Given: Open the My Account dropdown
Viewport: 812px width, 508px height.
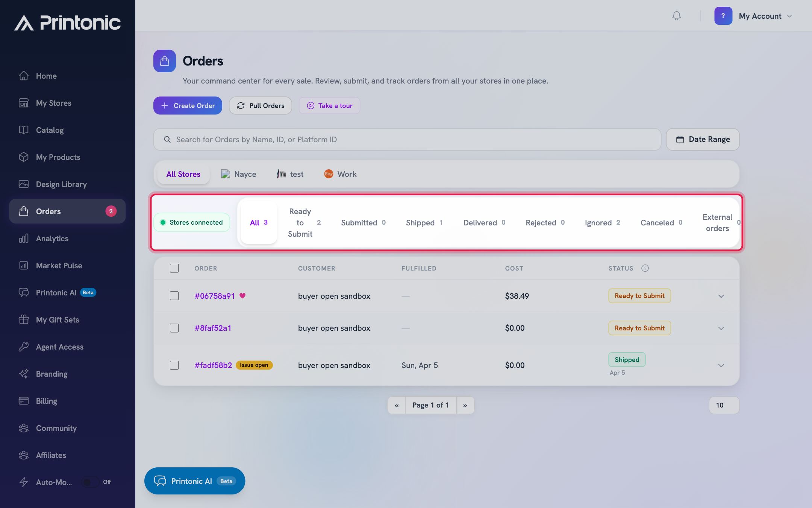Looking at the screenshot, I should coord(753,16).
